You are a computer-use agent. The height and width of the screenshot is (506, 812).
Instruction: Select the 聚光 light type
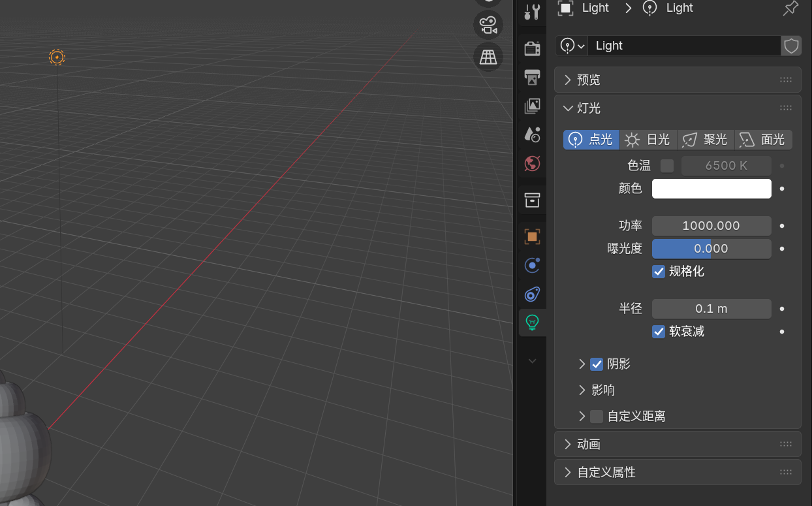pyautogui.click(x=706, y=140)
